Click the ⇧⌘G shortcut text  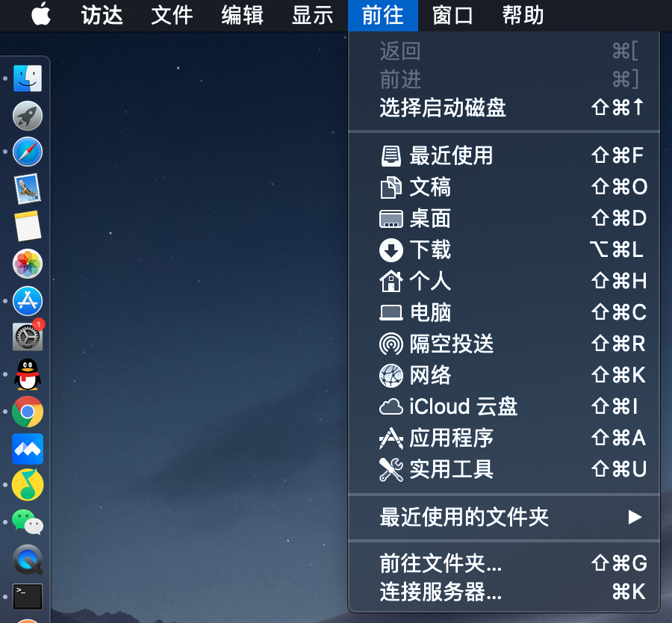click(619, 563)
